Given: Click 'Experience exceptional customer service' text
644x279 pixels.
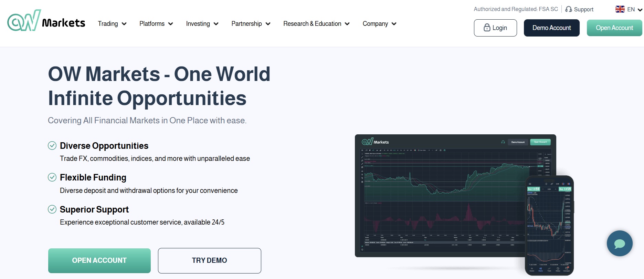Looking at the screenshot, I should tap(142, 222).
